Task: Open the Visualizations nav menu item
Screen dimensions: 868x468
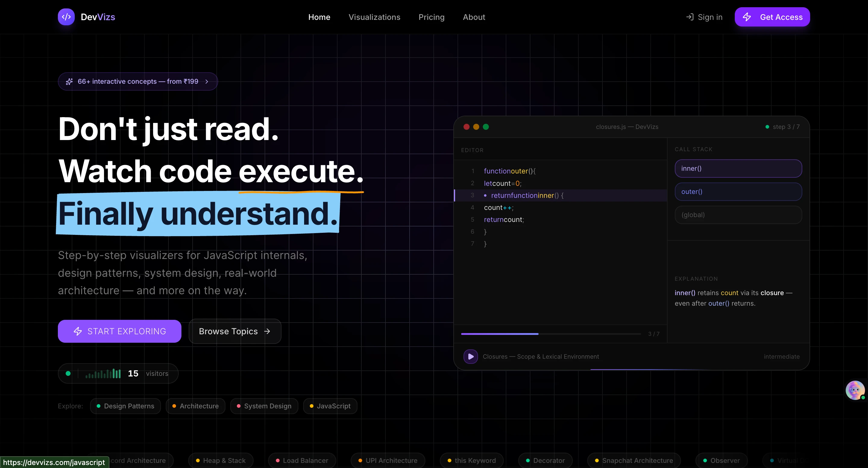Action: pos(374,17)
